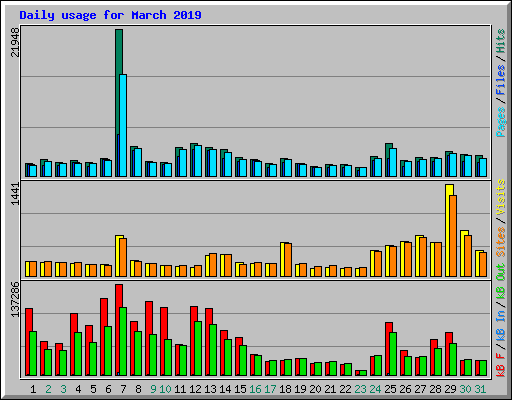
Task: Click day label 28 on the x-axis
Action: tap(435, 389)
